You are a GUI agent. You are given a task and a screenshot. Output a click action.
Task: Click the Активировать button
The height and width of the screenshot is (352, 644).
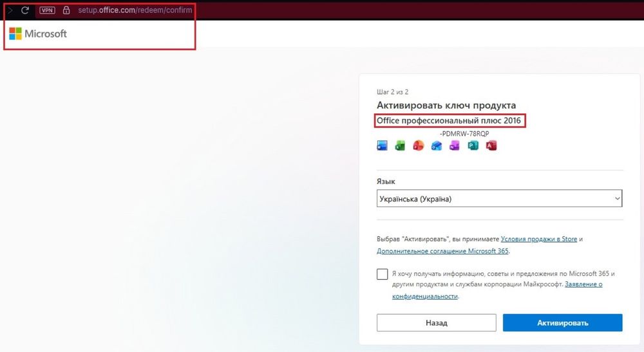tap(563, 323)
